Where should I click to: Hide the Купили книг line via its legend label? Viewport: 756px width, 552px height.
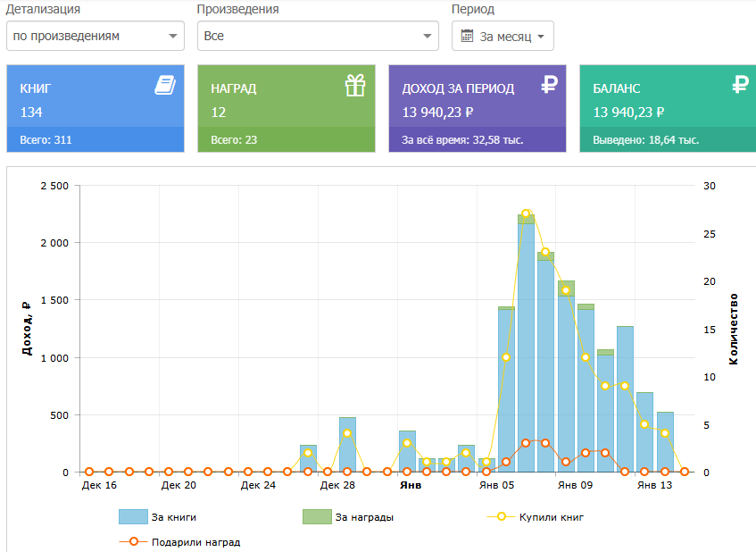pos(551,517)
